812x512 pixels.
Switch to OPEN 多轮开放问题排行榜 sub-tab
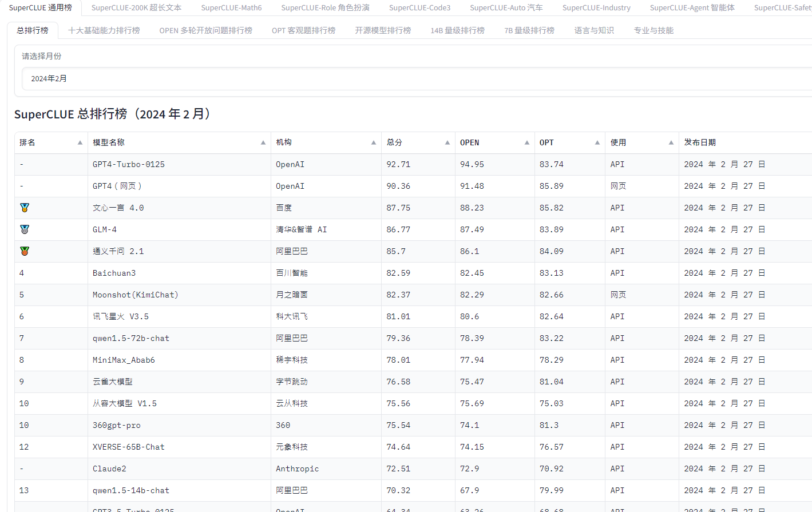click(x=206, y=30)
